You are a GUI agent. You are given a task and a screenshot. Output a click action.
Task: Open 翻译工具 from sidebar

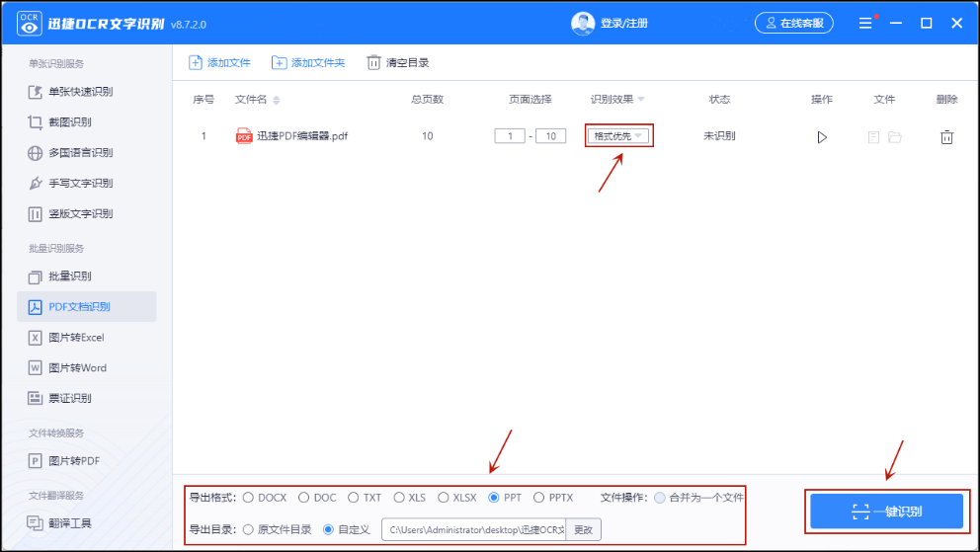pos(70,522)
